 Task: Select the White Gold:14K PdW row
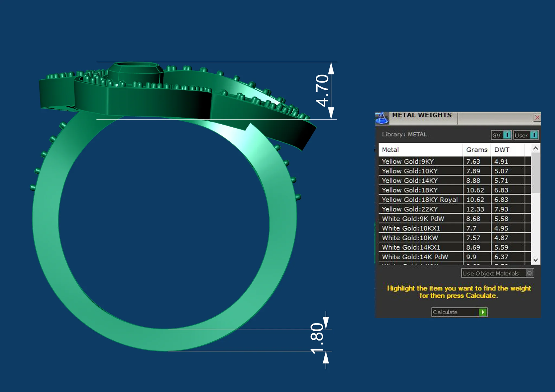pyautogui.click(x=454, y=257)
